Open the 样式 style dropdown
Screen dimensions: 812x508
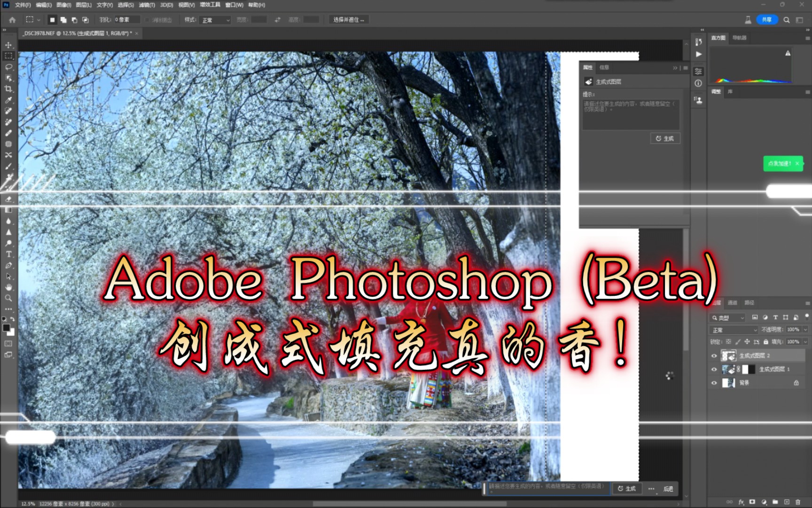pyautogui.click(x=215, y=20)
